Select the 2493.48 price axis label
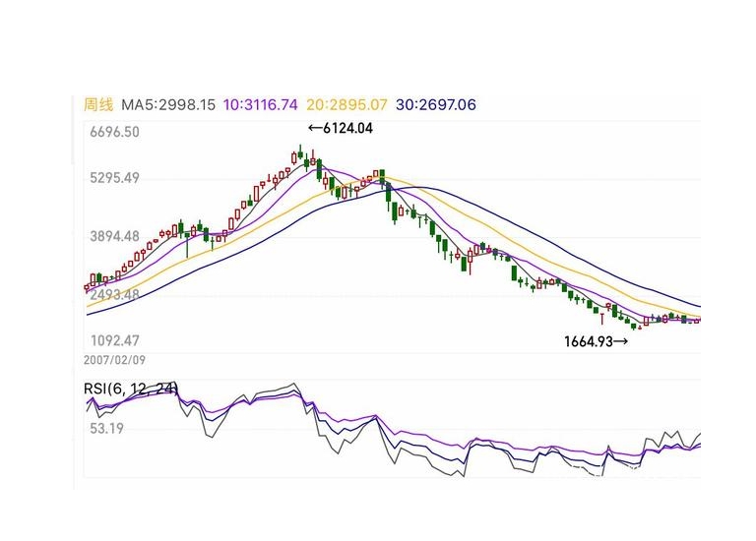Viewport: 756px width, 541px height. tap(112, 294)
